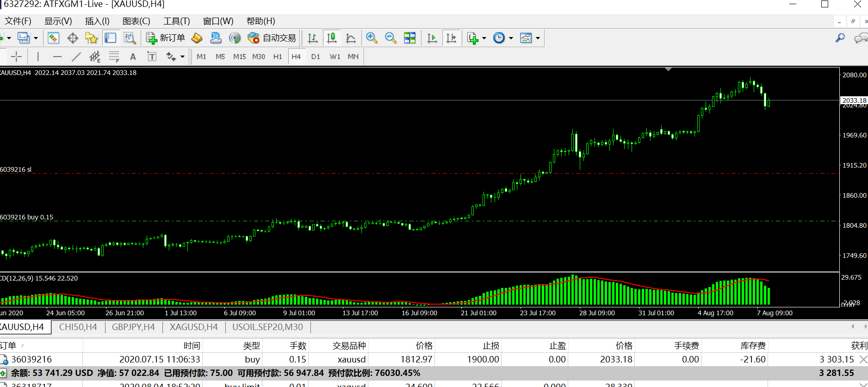Switch timeframe to M1
The image size is (868, 387).
(x=201, y=56)
